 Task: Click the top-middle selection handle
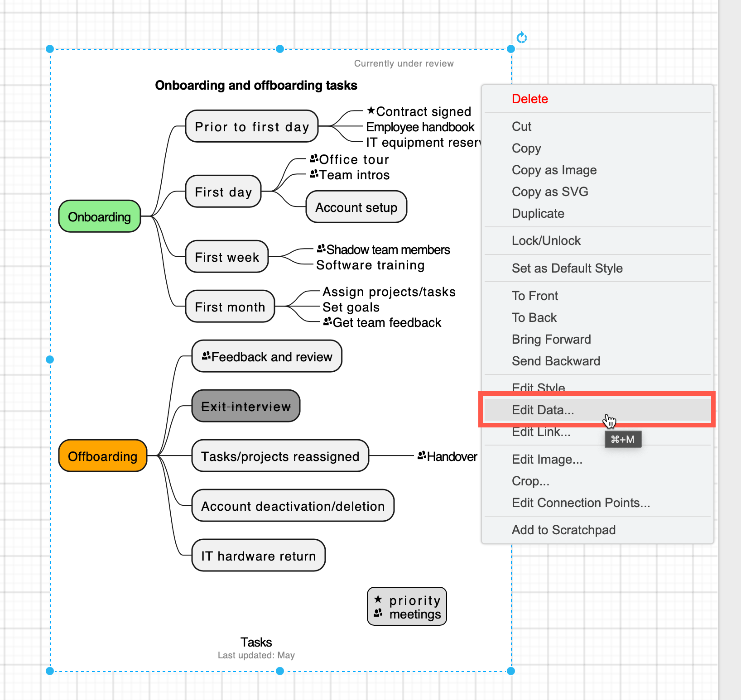click(280, 49)
